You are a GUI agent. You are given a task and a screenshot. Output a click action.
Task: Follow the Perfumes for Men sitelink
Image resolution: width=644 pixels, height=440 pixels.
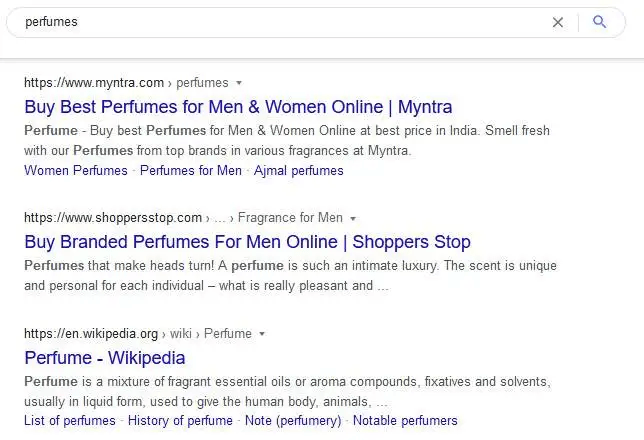[x=191, y=170]
